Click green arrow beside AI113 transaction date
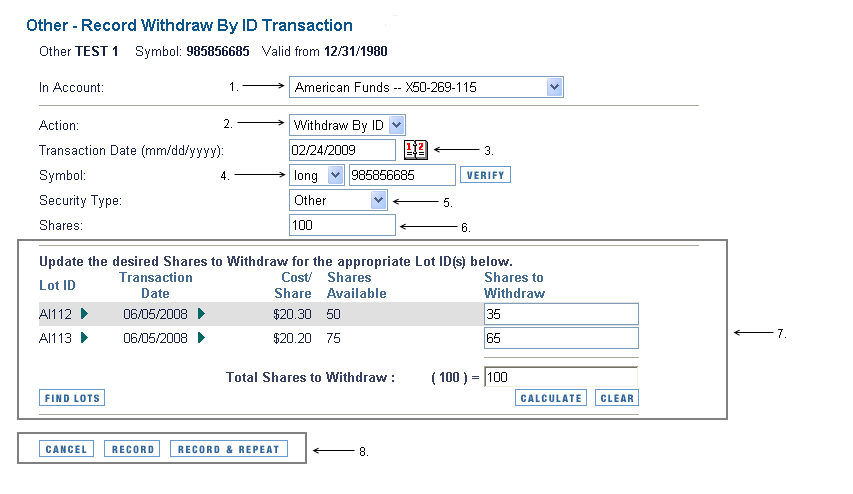The width and height of the screenshot is (853, 494). coord(201,338)
